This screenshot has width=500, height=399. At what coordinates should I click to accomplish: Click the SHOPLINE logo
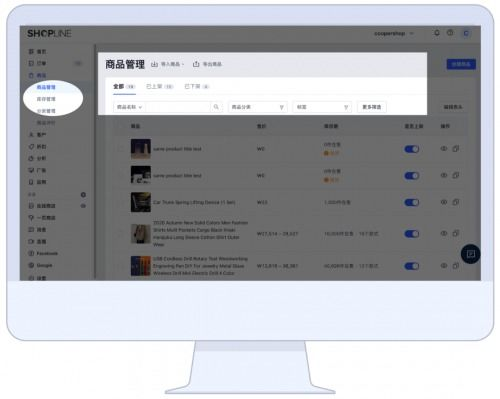pos(49,33)
